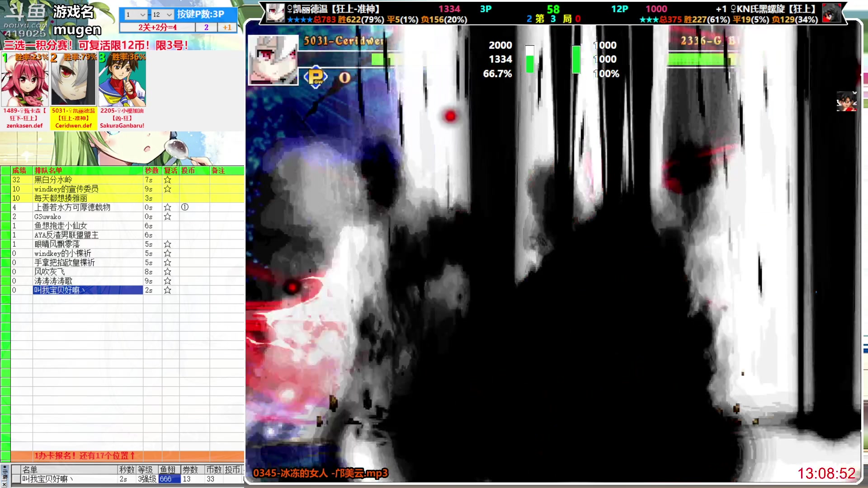This screenshot has width=868, height=488.
Task: Click the star icon in 风吹灰飞 row
Action: coord(167,272)
